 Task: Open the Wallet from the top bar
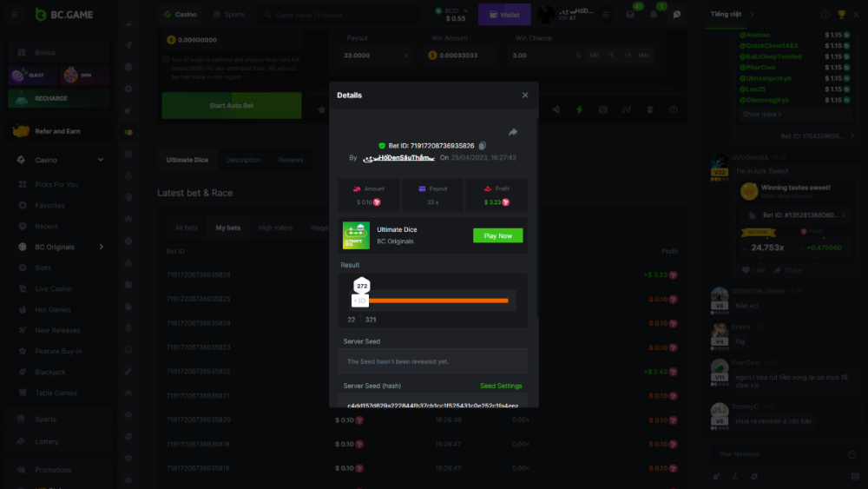coord(503,15)
